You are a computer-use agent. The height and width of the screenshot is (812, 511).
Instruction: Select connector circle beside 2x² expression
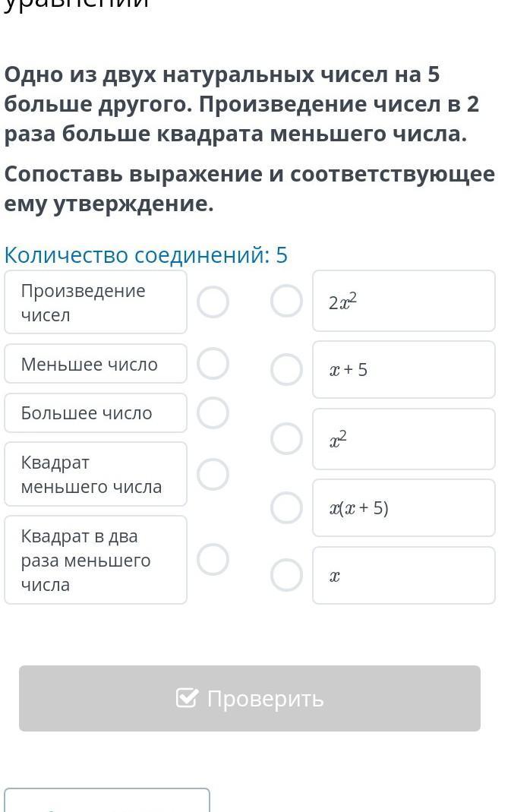(x=286, y=301)
